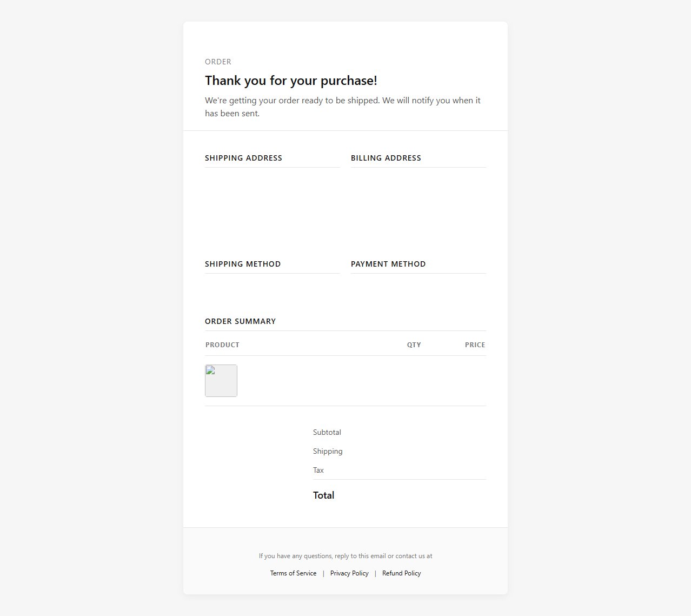Viewport: 691px width, 616px height.
Task: Click the 'PRODUCT' column header
Action: click(222, 345)
